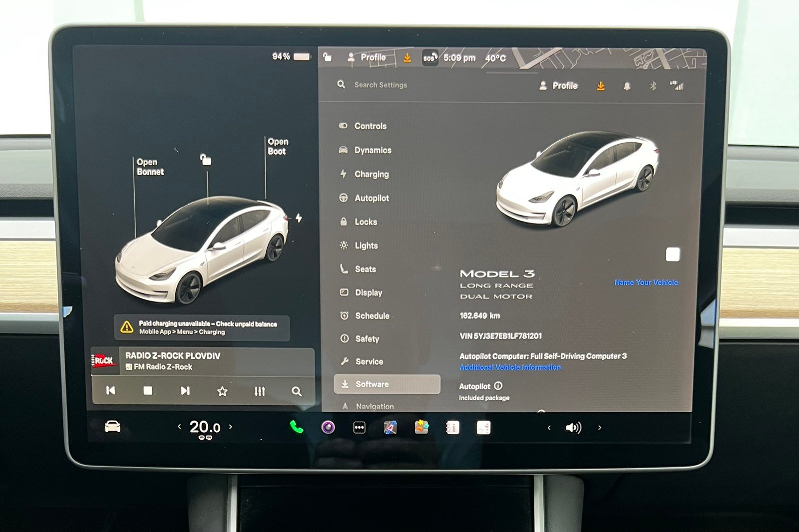Open the three-dots app launcher
The width and height of the screenshot is (799, 532).
[x=359, y=428]
